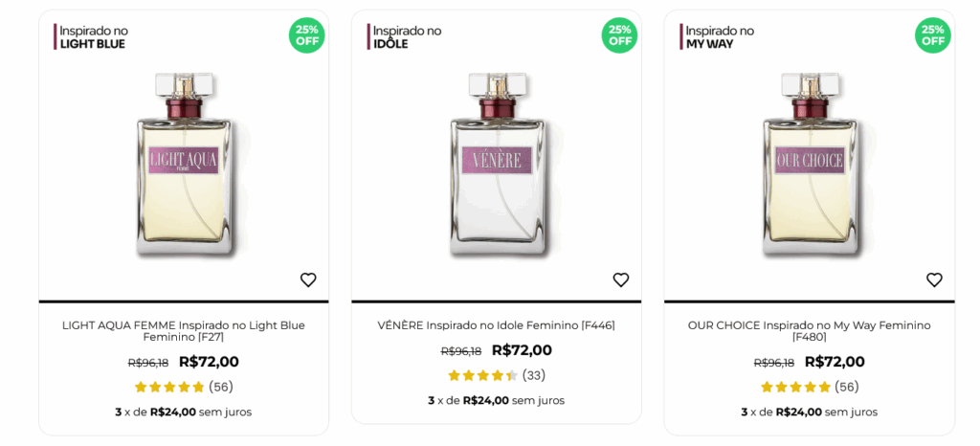Click star rating of Vénère perfume
This screenshot has height=446, width=980.
(x=482, y=375)
